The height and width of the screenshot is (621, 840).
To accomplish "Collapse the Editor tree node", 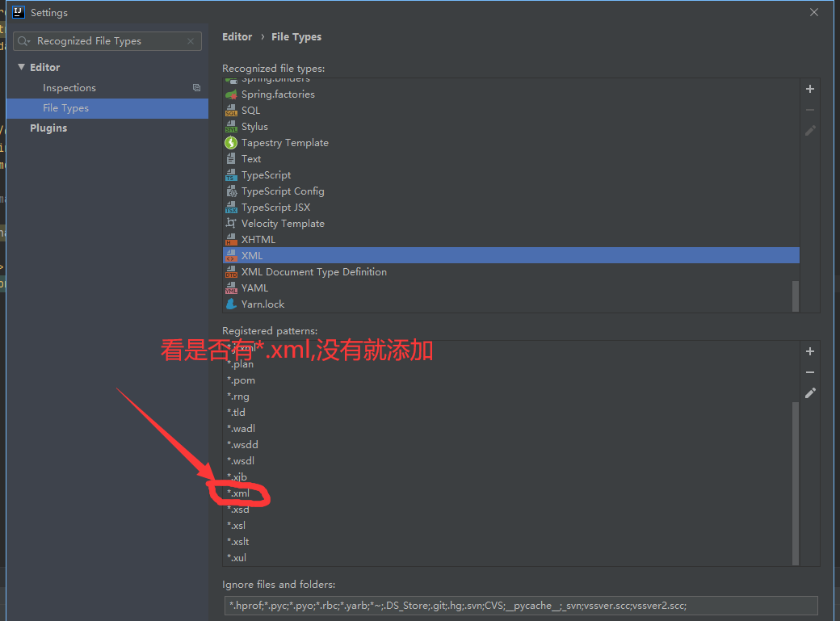I will pos(22,67).
